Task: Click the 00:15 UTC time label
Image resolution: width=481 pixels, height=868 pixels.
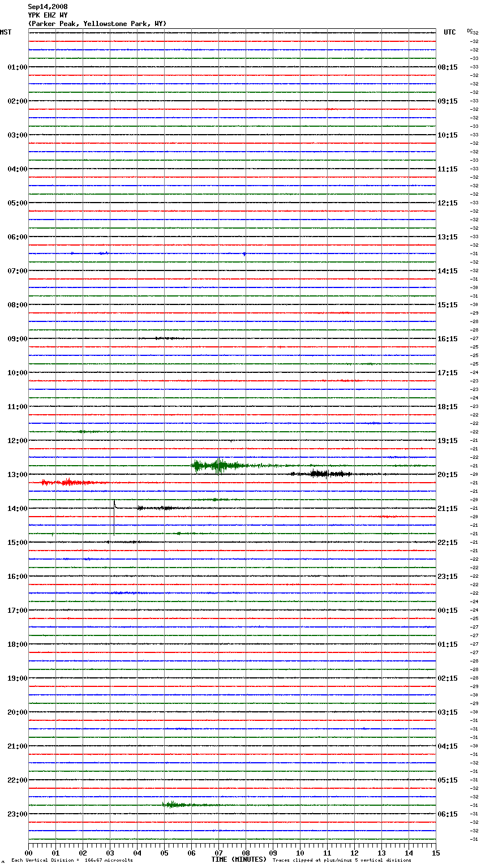Action: (x=448, y=611)
